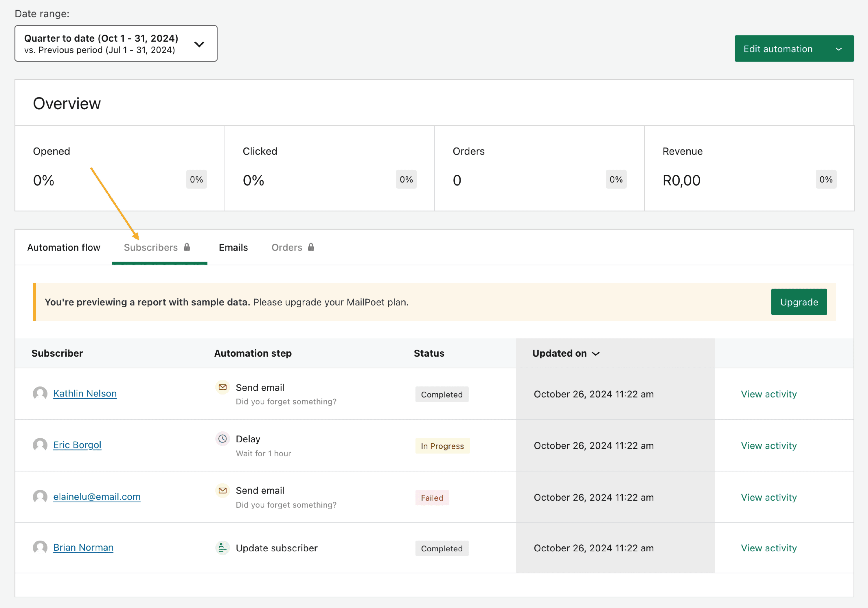This screenshot has height=608, width=868.
Task: Open elainelu@email.com subscriber link
Action: [x=97, y=497]
